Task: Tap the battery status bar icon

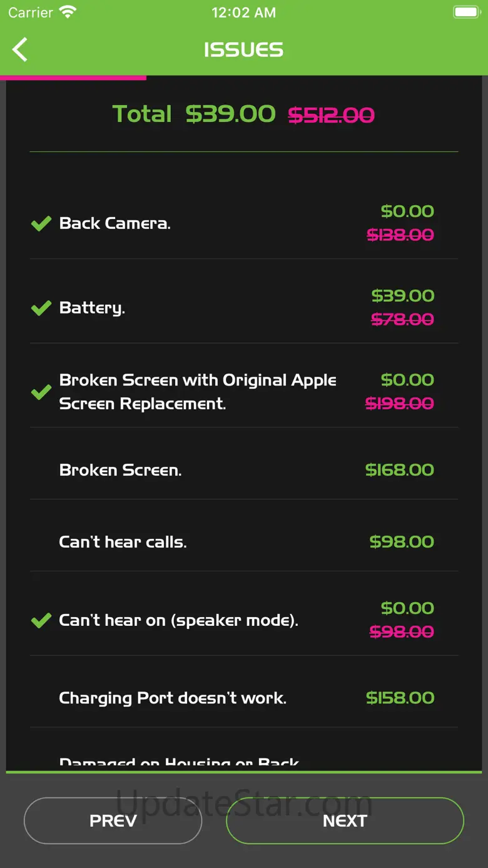Action: 466,13
